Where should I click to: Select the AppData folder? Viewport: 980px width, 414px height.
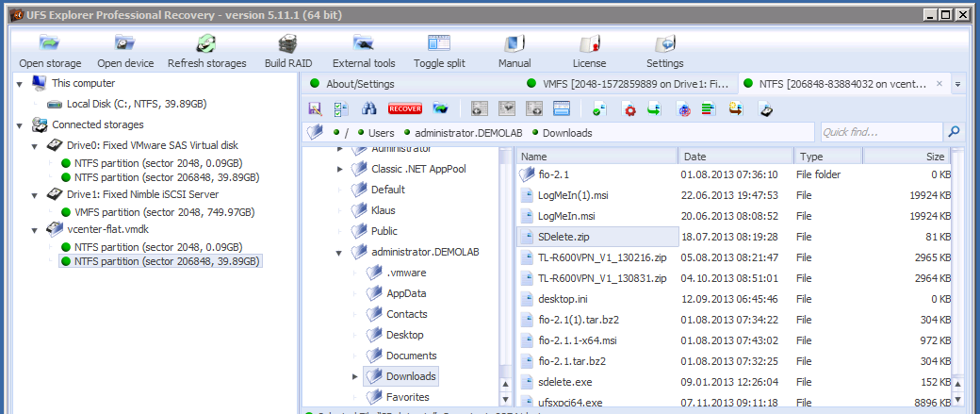(406, 293)
